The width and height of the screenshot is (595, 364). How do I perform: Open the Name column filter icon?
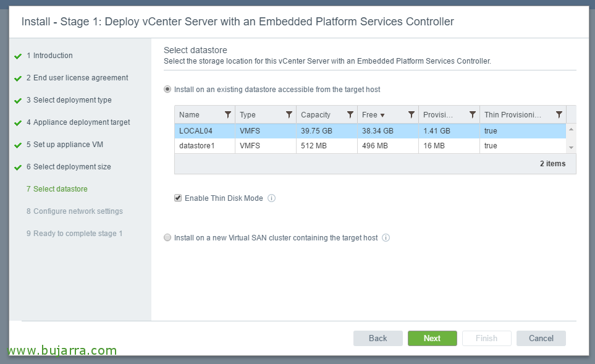tap(227, 114)
